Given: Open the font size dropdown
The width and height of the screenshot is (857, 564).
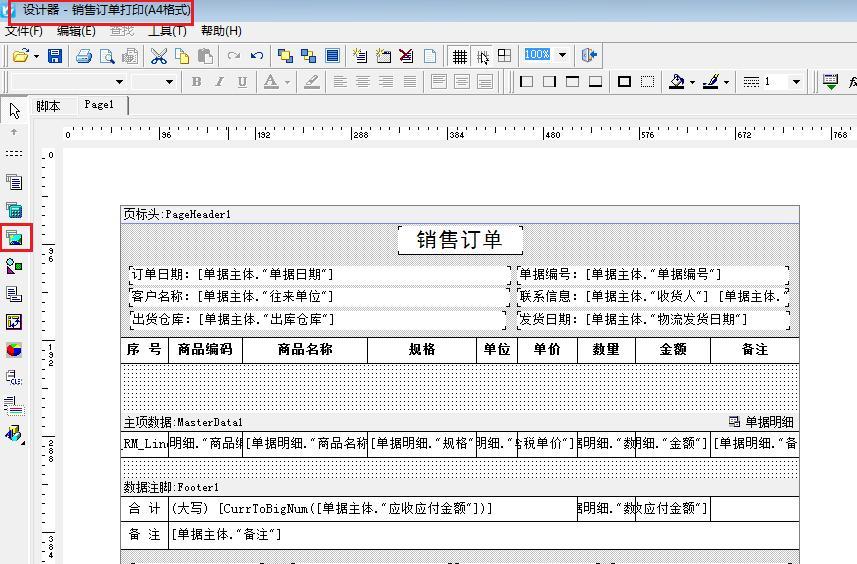Looking at the screenshot, I should 169,82.
